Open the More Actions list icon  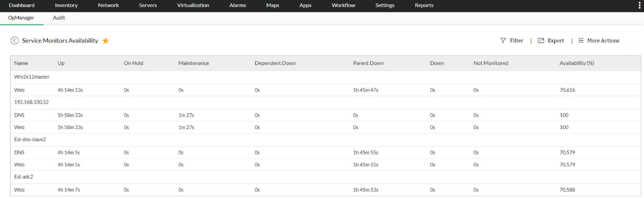tap(581, 40)
